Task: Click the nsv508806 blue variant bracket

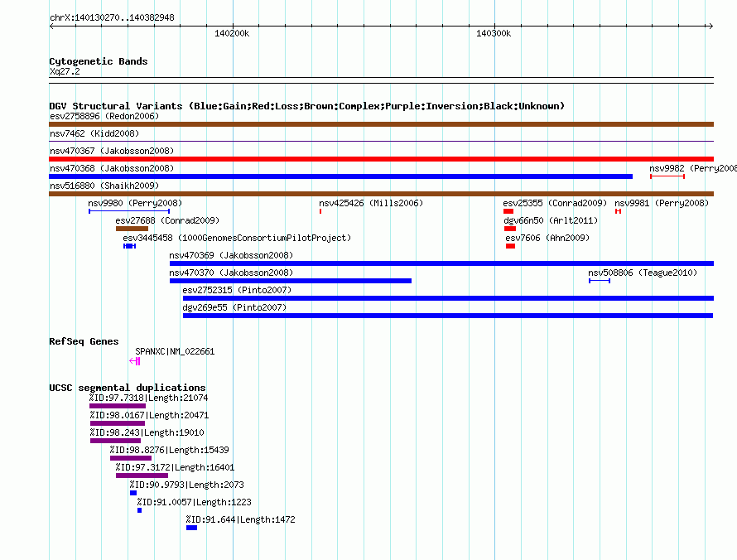Action: (600, 281)
